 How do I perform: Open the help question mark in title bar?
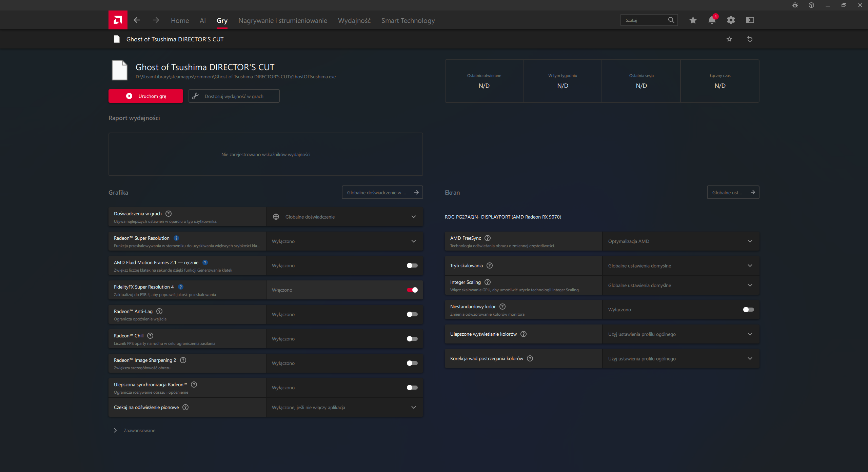coord(811,5)
